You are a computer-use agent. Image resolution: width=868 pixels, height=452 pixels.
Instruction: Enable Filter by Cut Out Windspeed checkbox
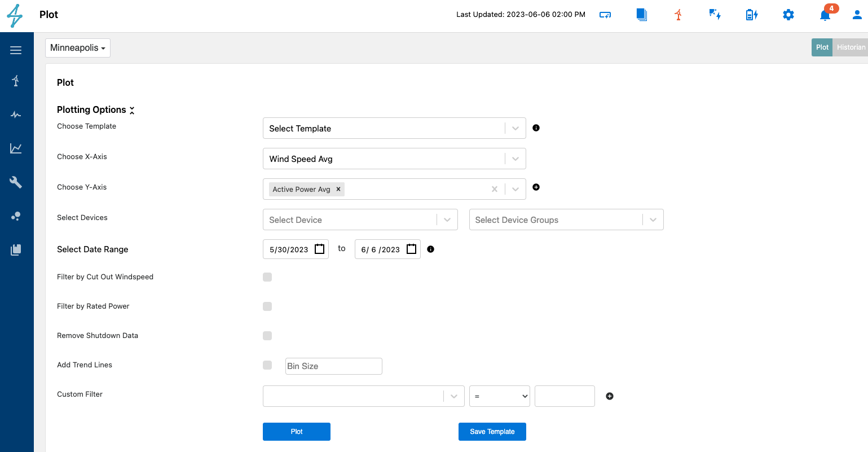click(x=267, y=277)
